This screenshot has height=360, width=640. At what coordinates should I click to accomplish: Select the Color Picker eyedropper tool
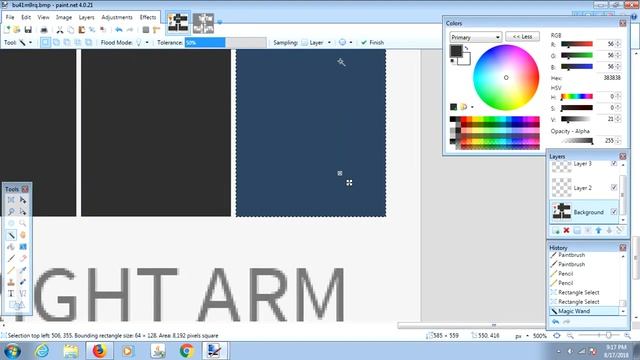click(22, 270)
